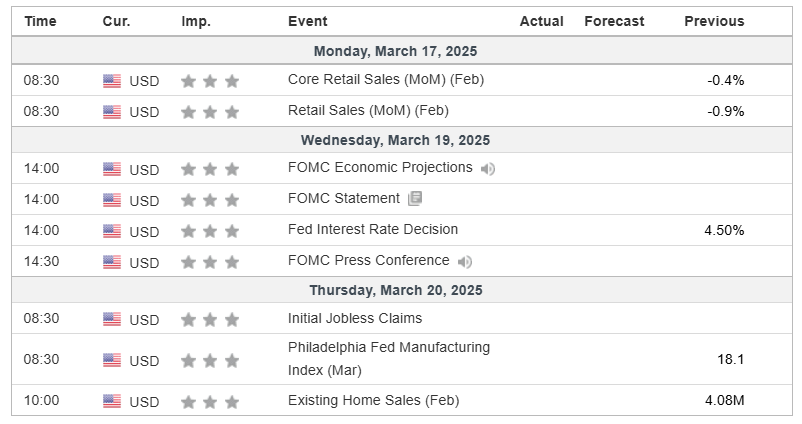Click the importance stars for Initial Jobless Claims
Screen dimensions: 802x424
(x=210, y=320)
